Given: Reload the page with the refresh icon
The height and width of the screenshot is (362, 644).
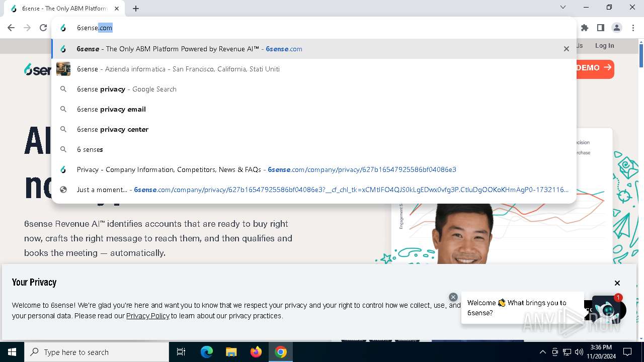Looking at the screenshot, I should pos(43,28).
